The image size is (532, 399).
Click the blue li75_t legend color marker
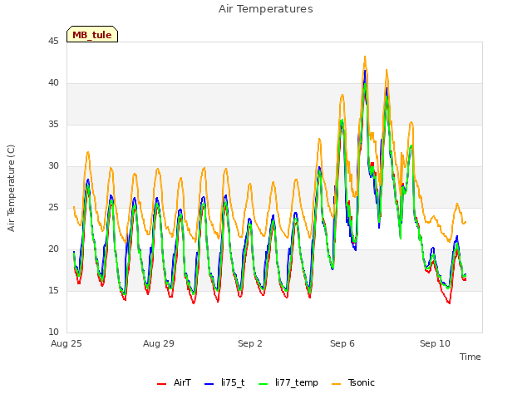[209, 384]
